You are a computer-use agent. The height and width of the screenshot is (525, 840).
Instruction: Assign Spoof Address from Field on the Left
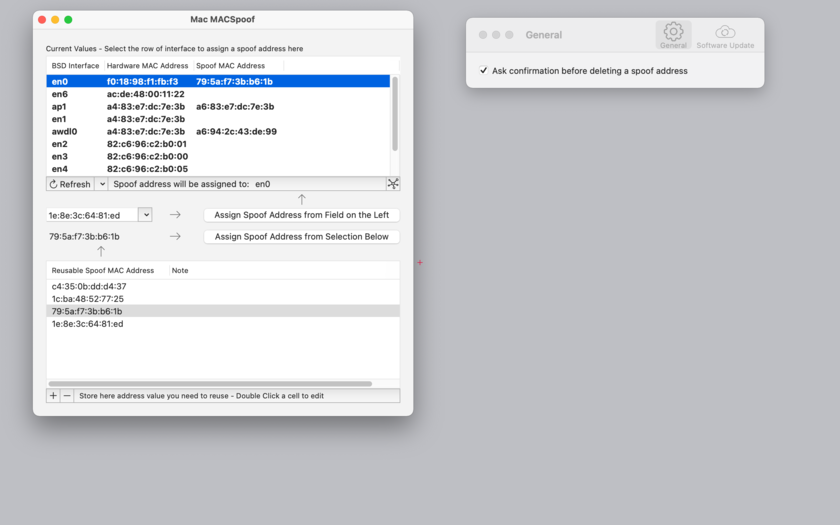click(x=302, y=215)
